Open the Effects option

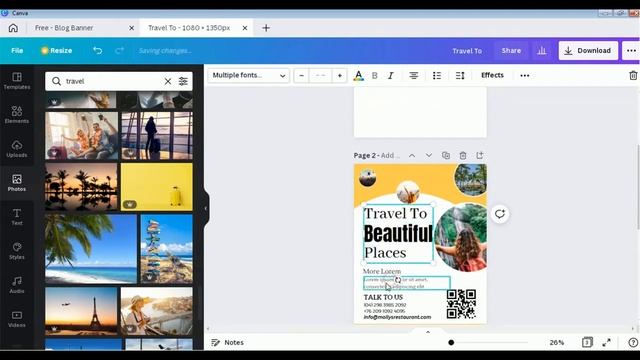pyautogui.click(x=492, y=75)
